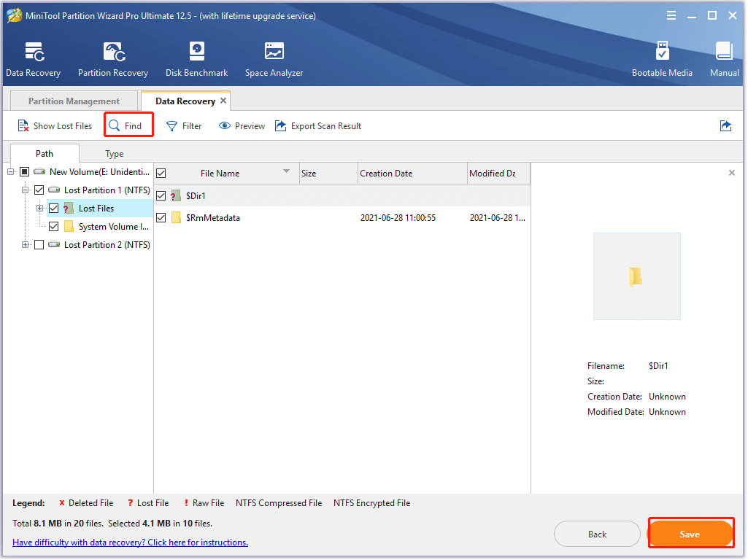Launch the Partition Recovery tool
Screen dimensions: 748x560
[113, 60]
